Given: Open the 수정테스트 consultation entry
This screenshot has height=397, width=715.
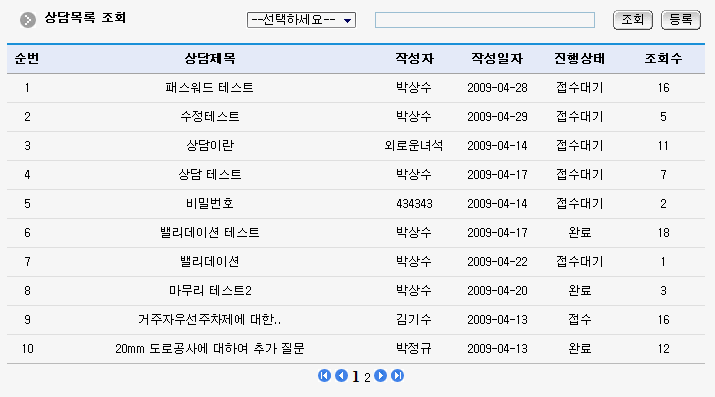Looking at the screenshot, I should point(209,117).
